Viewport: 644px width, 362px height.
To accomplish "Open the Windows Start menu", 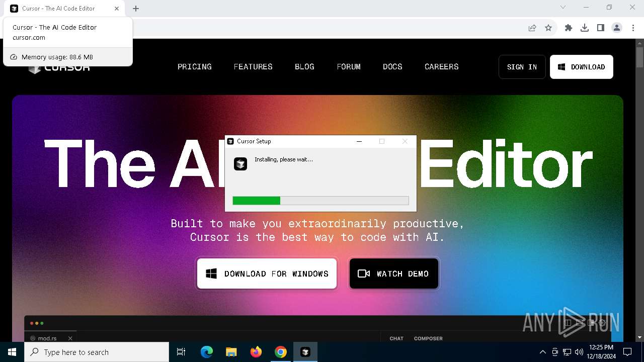I will pyautogui.click(x=12, y=352).
